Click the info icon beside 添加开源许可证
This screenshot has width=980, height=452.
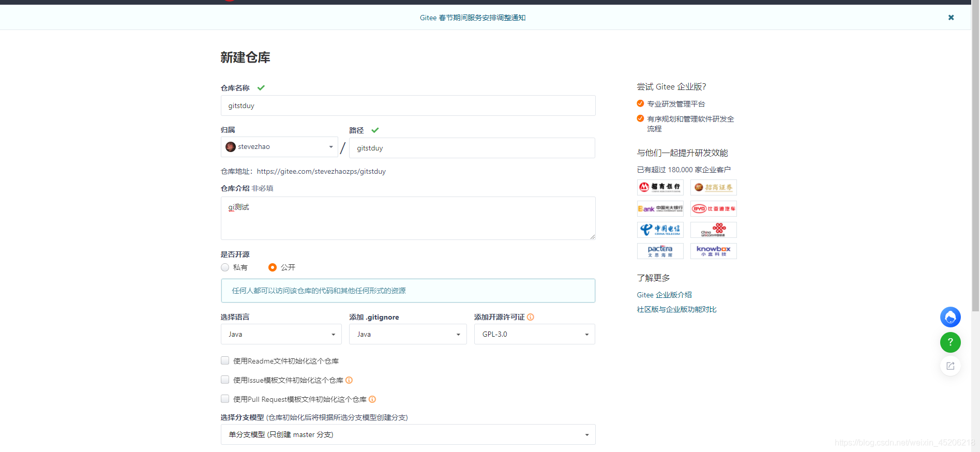click(531, 317)
